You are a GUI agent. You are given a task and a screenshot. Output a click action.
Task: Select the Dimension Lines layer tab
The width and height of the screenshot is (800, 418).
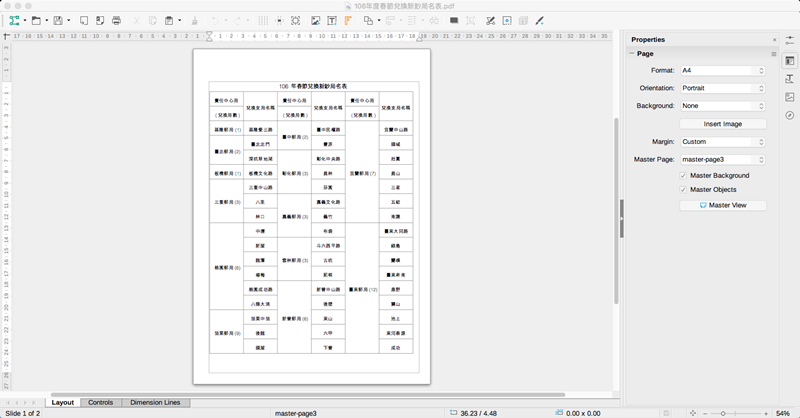click(x=155, y=402)
